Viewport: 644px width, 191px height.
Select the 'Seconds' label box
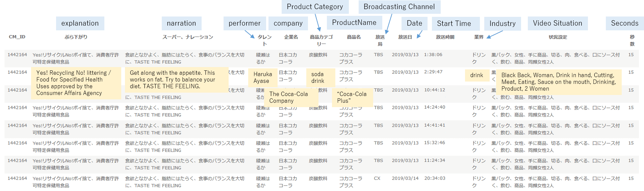pos(624,23)
